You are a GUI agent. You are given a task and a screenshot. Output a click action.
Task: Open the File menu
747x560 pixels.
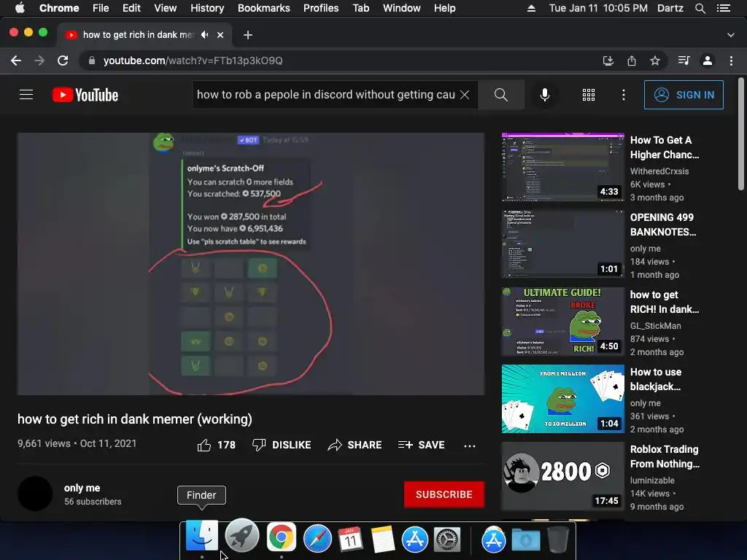click(x=101, y=8)
